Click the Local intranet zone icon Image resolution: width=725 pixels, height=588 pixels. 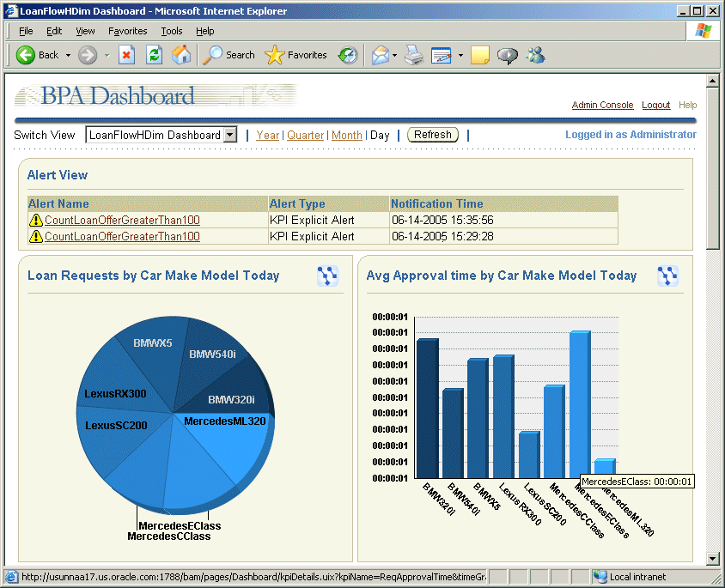[600, 577]
